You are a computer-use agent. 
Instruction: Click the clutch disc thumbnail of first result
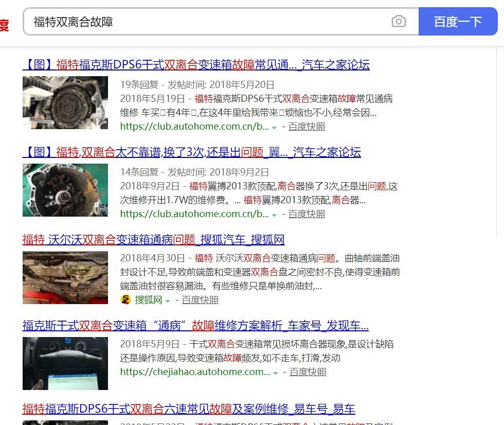pos(65,102)
